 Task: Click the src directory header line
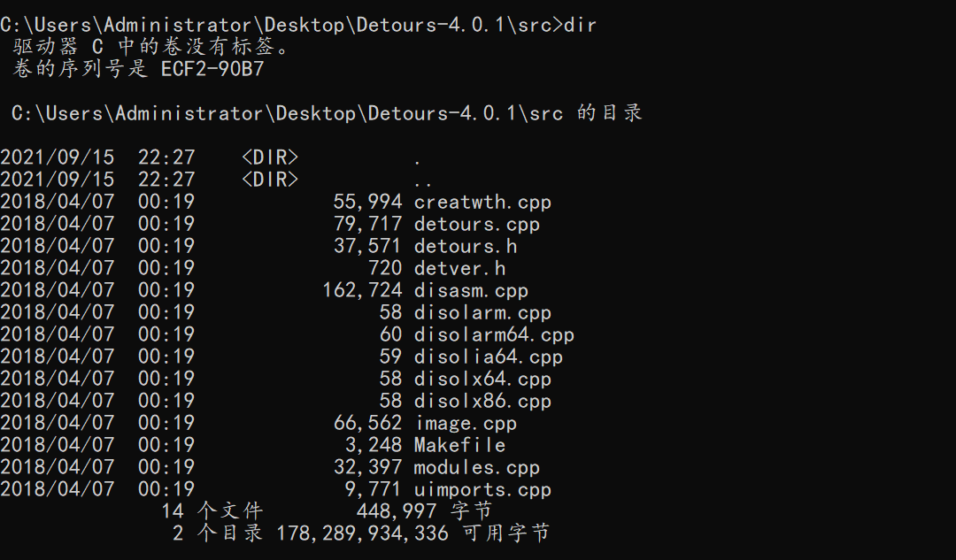point(327,113)
